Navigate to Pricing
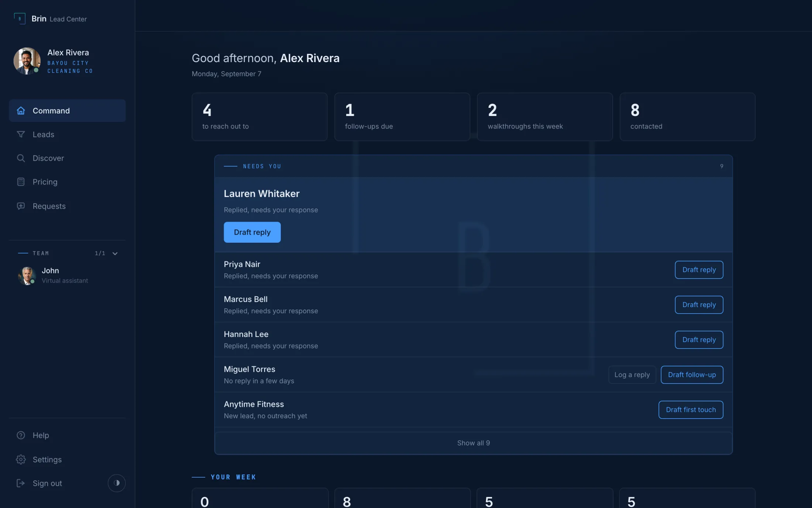The width and height of the screenshot is (812, 508). 67,182
